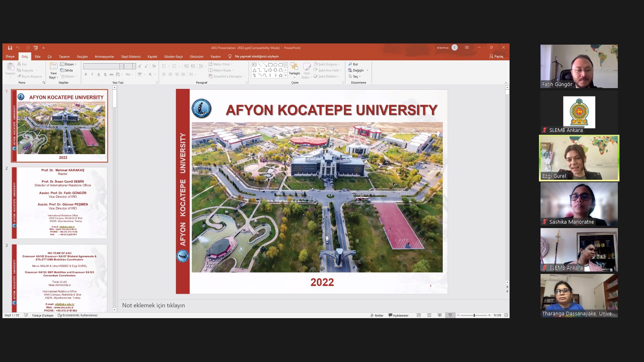This screenshot has height=362, width=644.
Task: Click Bul (Find) in Düzenleme group
Action: (353, 64)
